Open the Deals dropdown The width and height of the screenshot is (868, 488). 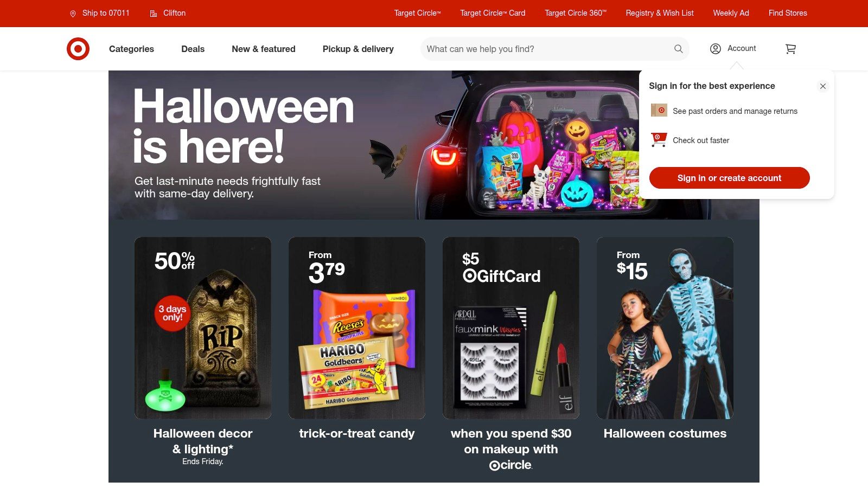193,49
